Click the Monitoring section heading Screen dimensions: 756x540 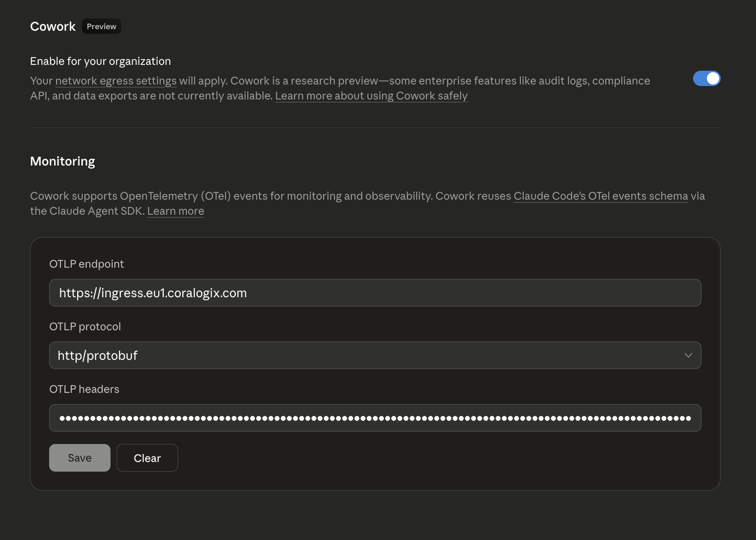point(62,161)
